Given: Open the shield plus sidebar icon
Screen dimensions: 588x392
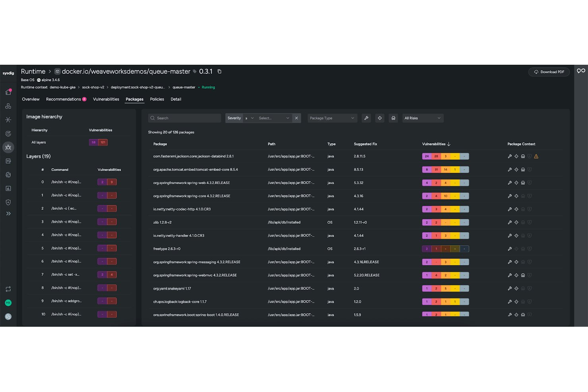Looking at the screenshot, I should 8,202.
